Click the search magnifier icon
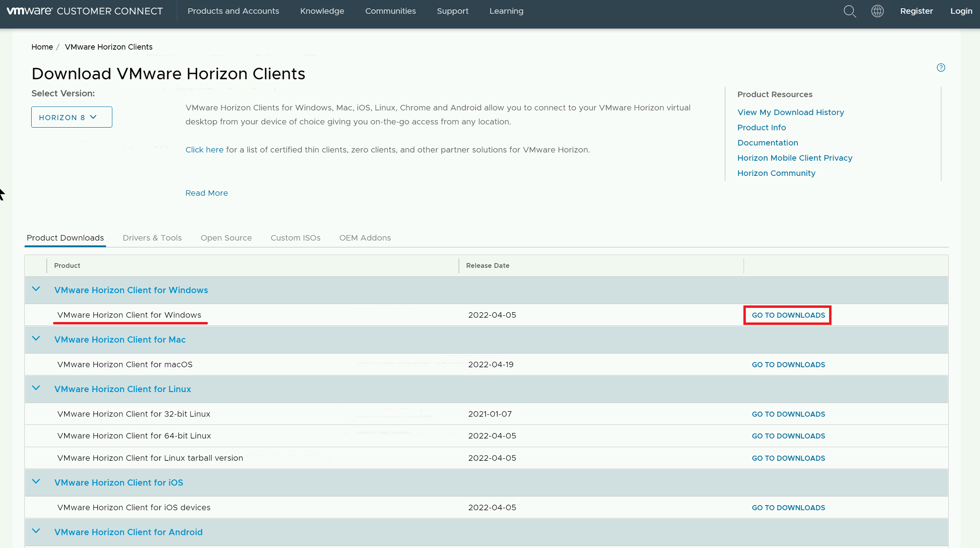This screenshot has width=980, height=548. tap(850, 12)
